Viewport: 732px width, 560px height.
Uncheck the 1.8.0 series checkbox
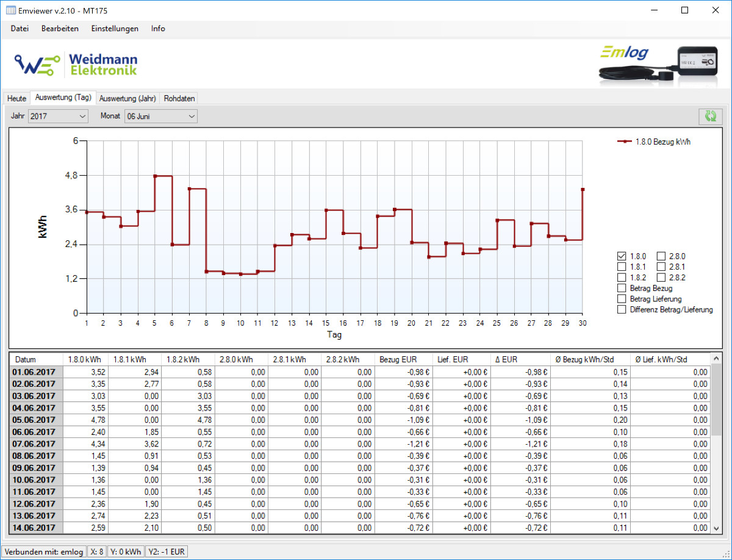[x=622, y=256]
